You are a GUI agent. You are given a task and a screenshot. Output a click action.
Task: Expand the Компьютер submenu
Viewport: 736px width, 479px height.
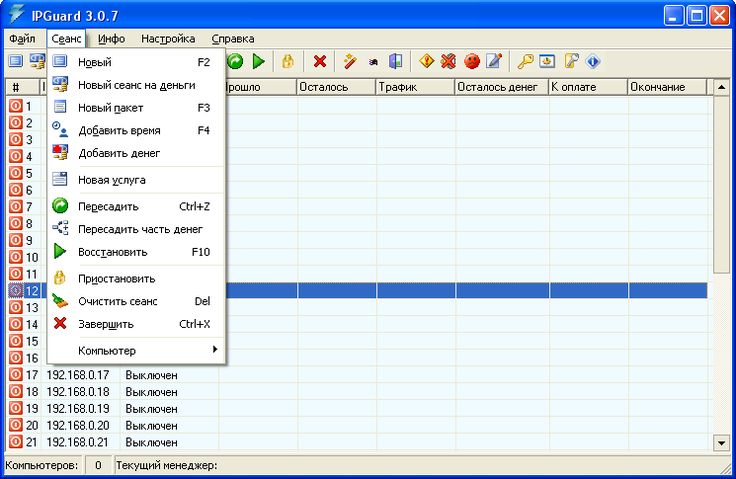point(136,350)
